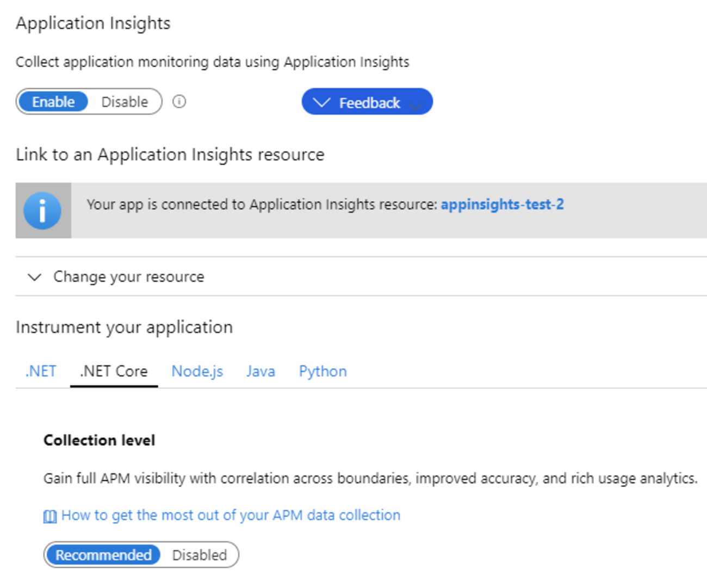
Task: Go to the Java tab
Action: (261, 371)
